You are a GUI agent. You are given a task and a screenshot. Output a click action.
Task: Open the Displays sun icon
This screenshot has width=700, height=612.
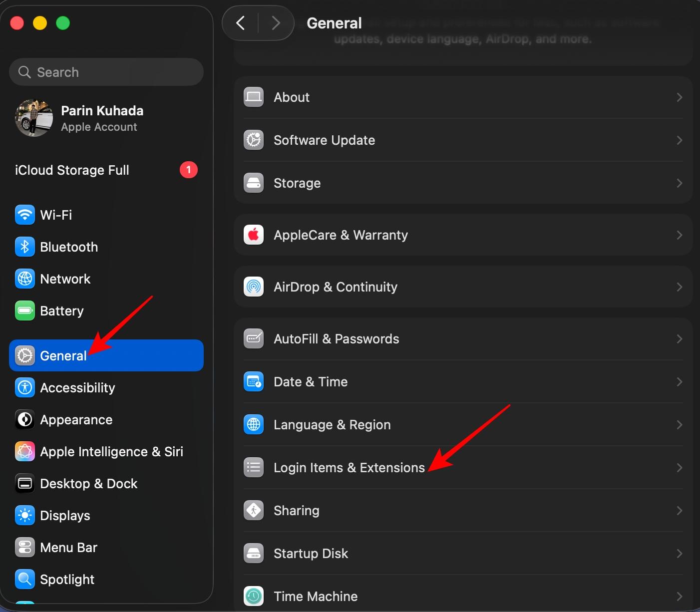pos(25,516)
